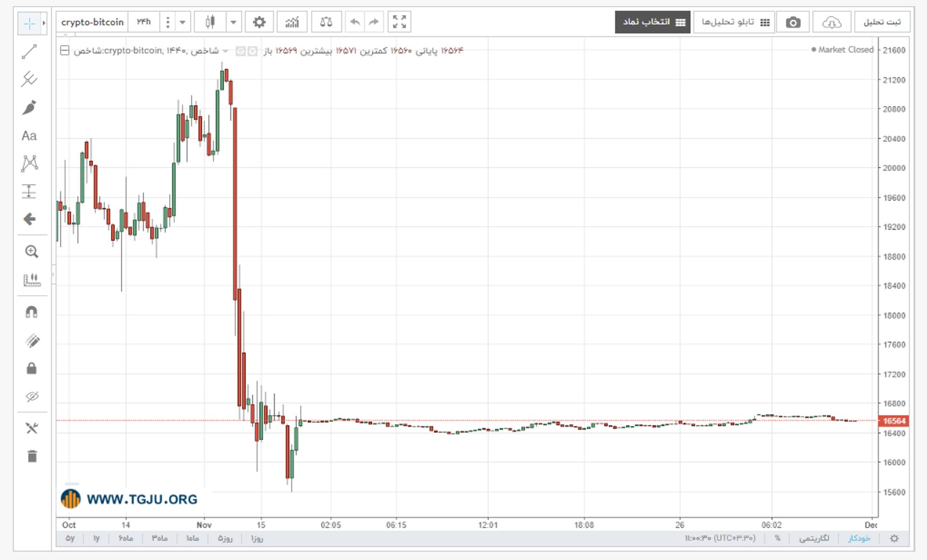
Task: Click the ثبت تحلیل button
Action: point(882,22)
